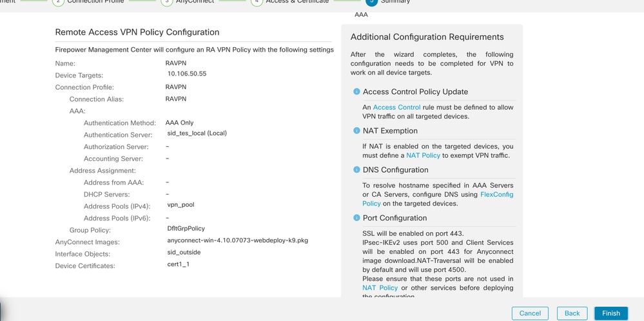Open NAT Policy link under NAT Exemption
This screenshot has width=644, height=321.
pos(423,155)
